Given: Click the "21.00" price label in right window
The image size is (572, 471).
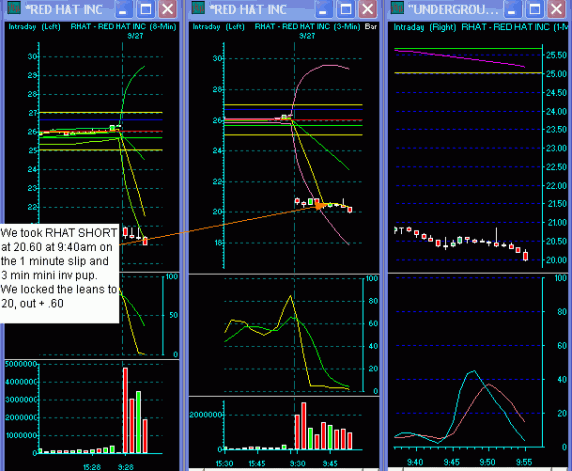Looking at the screenshot, I should click(556, 223).
